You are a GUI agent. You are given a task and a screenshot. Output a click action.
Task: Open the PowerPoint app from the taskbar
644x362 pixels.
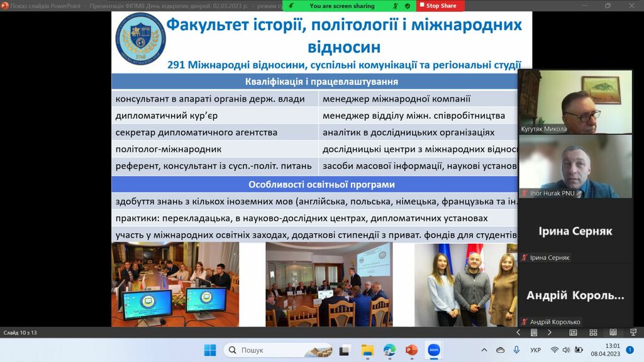[411, 350]
